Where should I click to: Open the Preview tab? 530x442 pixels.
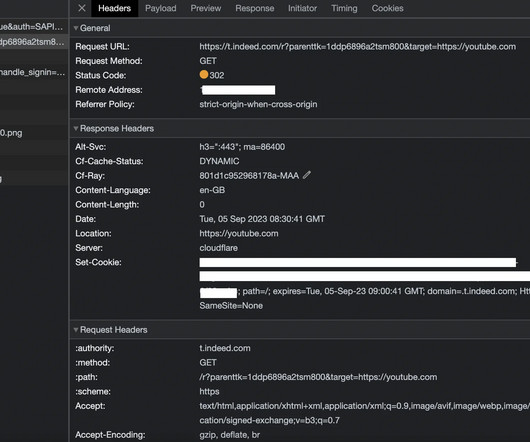coord(206,8)
